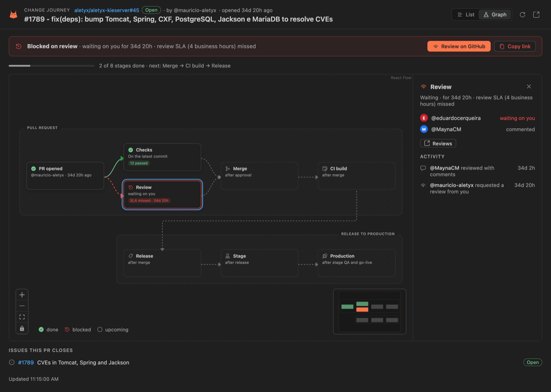Select the Review node
The width and height of the screenshot is (551, 392).
162,194
